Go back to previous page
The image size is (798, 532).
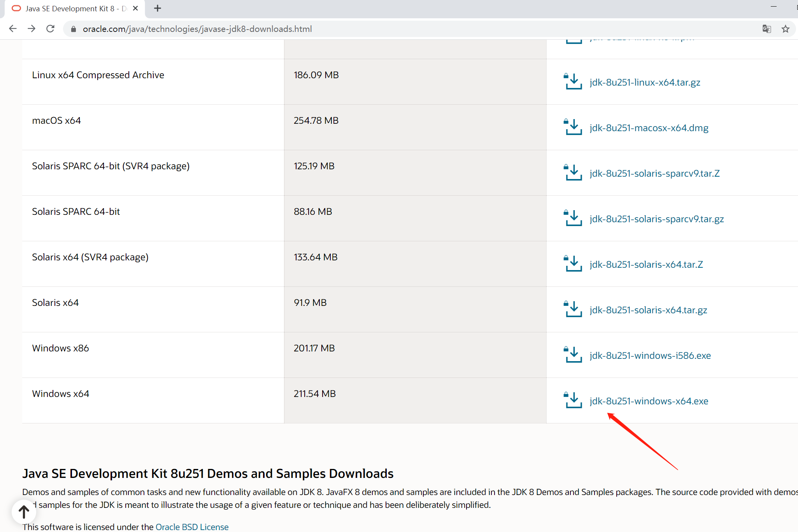(x=13, y=29)
